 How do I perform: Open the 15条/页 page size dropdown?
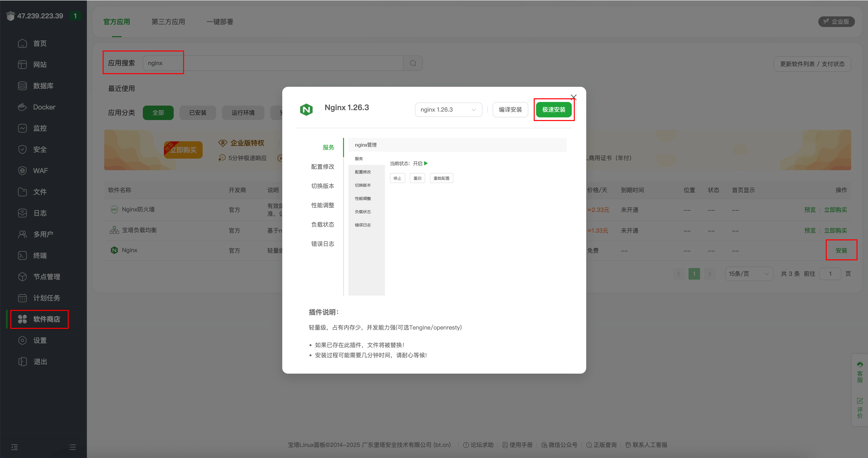[748, 274]
